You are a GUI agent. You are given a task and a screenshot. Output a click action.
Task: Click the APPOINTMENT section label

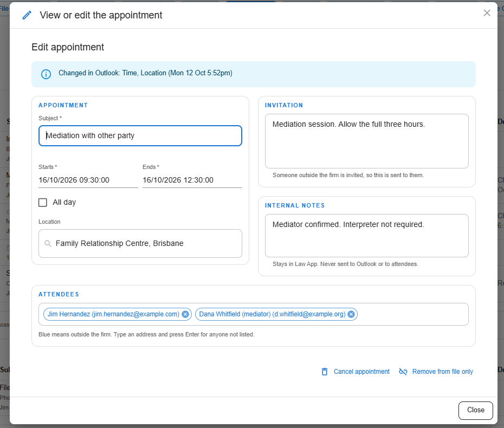[63, 106]
